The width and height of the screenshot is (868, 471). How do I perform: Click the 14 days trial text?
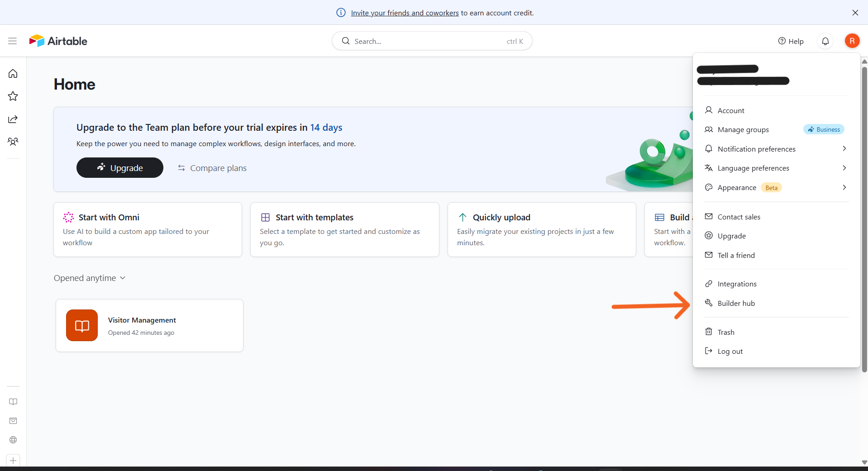(326, 128)
